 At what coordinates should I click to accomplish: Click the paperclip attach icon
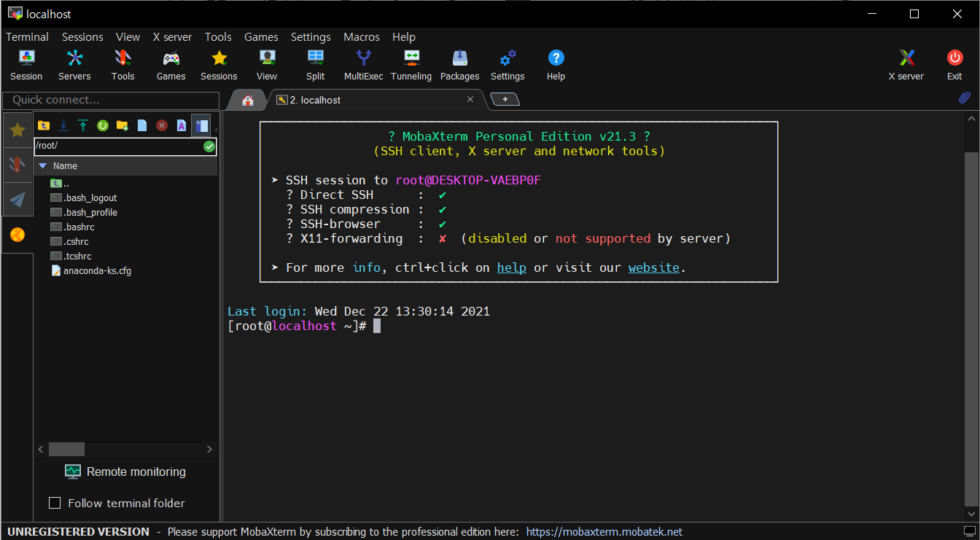pos(965,98)
